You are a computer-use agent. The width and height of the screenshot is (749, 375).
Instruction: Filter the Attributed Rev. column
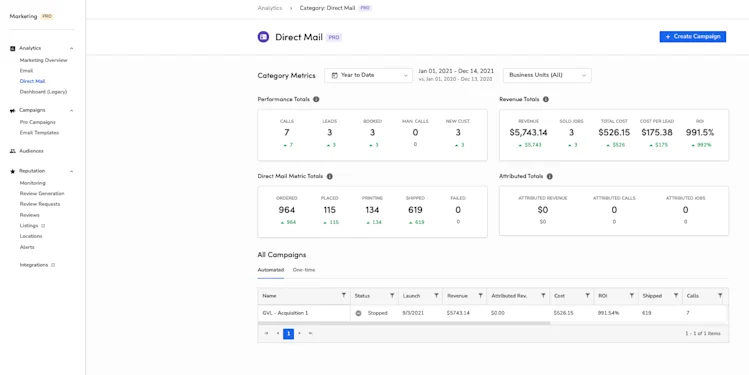coord(543,296)
